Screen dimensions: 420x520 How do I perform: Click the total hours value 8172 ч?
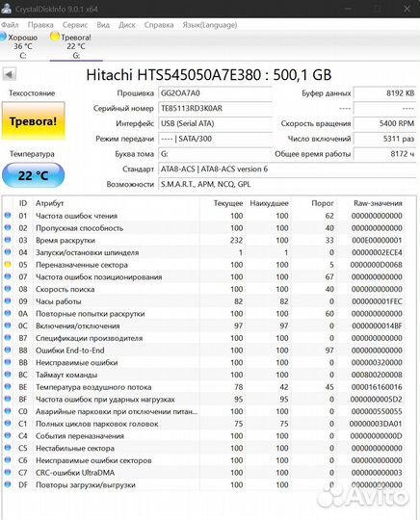[x=384, y=154]
